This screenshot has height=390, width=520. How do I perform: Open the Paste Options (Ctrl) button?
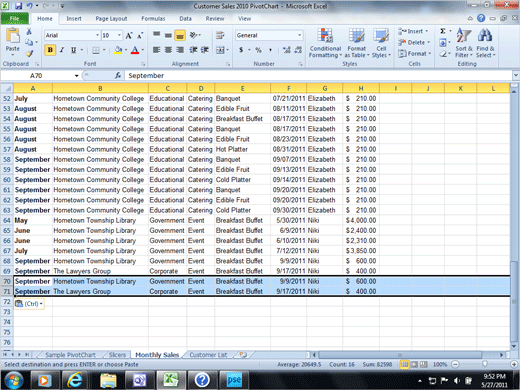tap(29, 304)
